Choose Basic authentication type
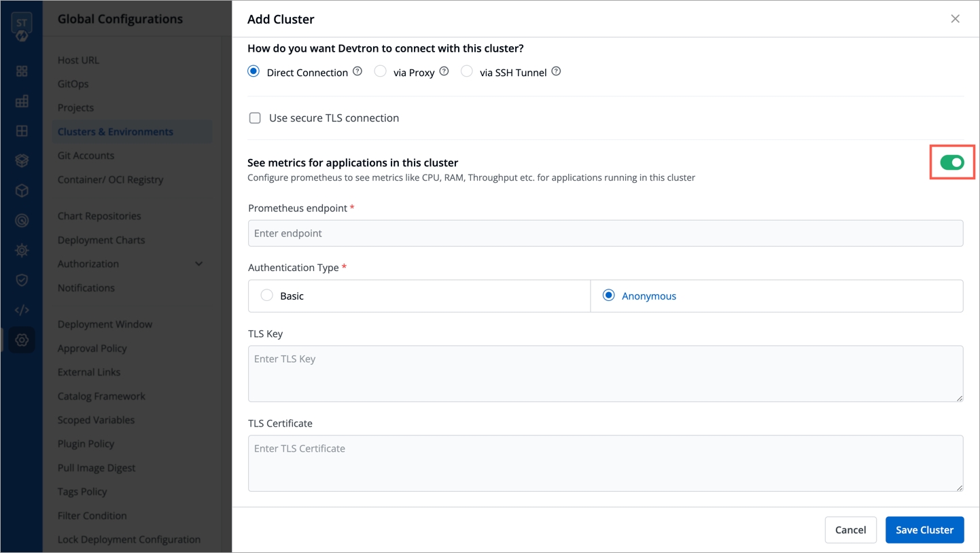Screen dimensions: 980x553 (x=267, y=296)
